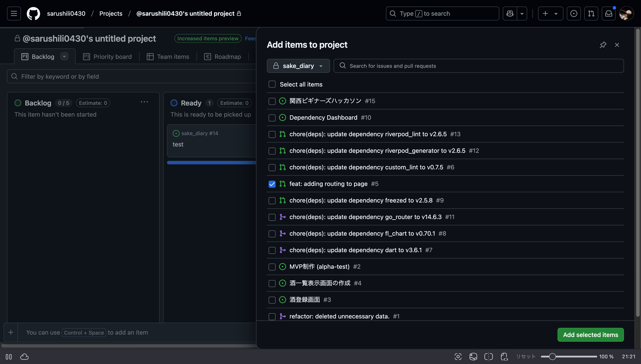Switch to the Team items tab

(x=168, y=57)
